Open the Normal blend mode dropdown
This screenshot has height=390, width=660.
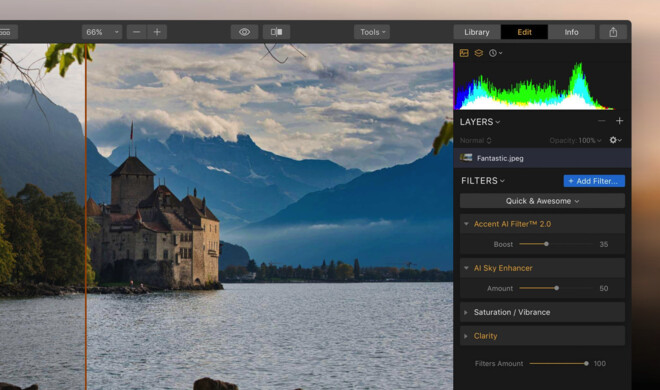click(x=476, y=141)
